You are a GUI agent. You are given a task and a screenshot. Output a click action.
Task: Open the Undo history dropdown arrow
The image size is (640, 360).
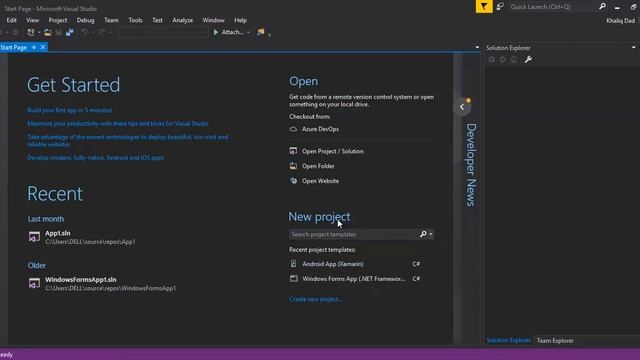[x=93, y=32]
